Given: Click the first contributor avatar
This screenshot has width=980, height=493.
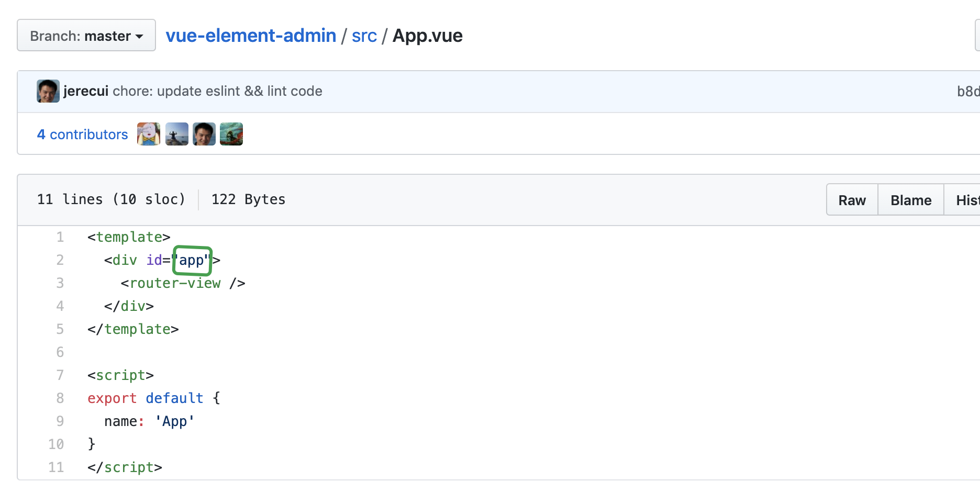Looking at the screenshot, I should point(148,133).
